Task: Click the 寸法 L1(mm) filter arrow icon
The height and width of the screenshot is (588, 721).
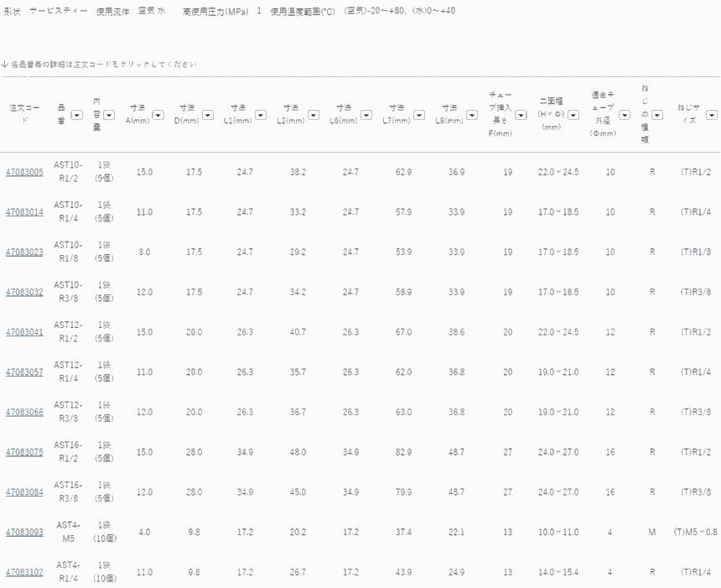Action: pos(261,115)
